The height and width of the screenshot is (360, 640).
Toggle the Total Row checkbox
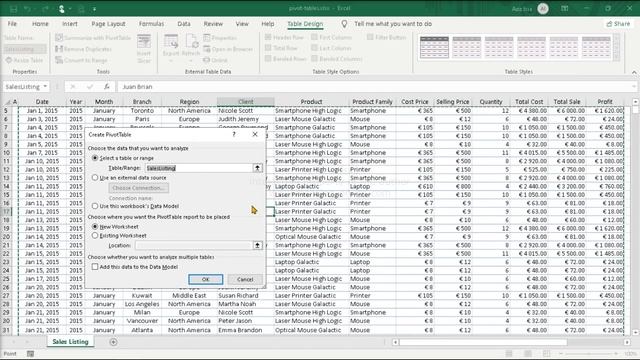click(268, 48)
